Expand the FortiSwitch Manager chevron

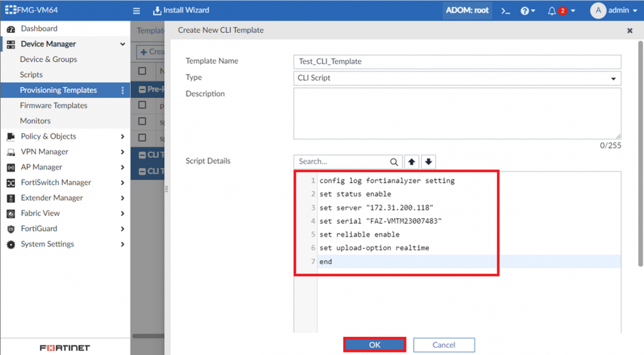[123, 183]
